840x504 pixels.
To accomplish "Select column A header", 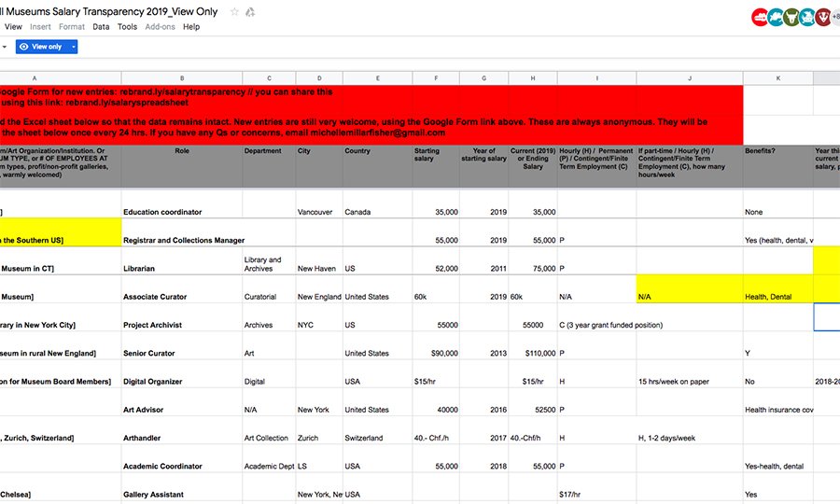I will coord(61,78).
